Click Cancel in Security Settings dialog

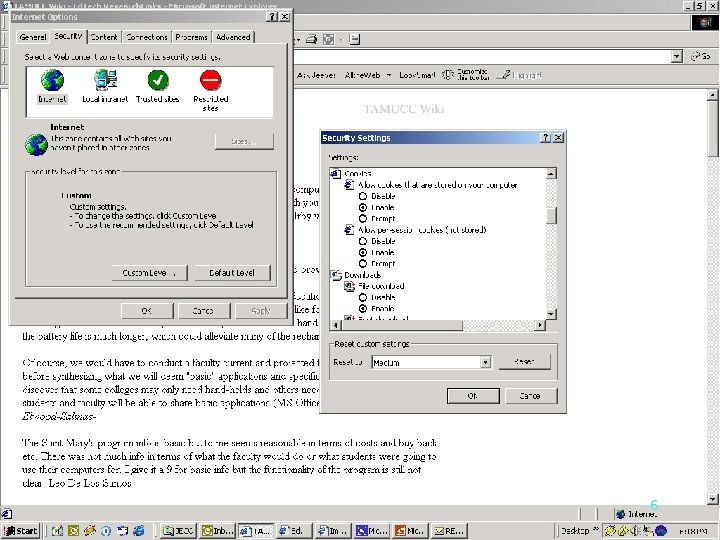point(531,396)
